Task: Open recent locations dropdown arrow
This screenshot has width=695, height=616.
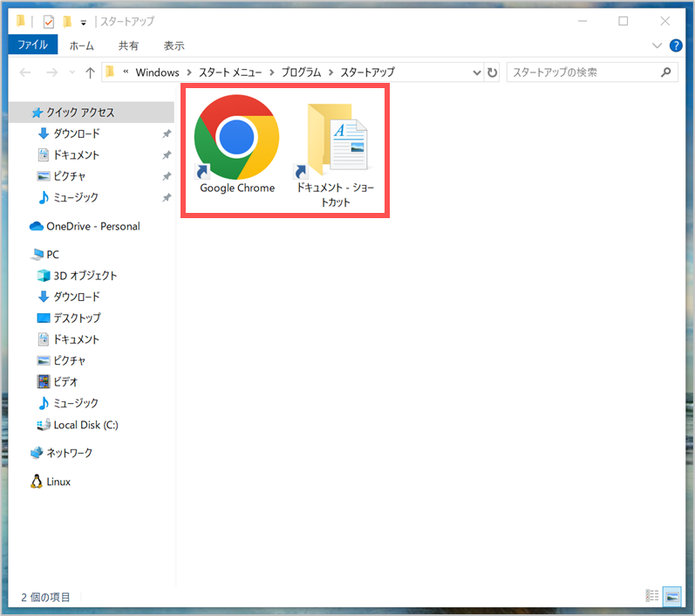Action: pos(72,72)
